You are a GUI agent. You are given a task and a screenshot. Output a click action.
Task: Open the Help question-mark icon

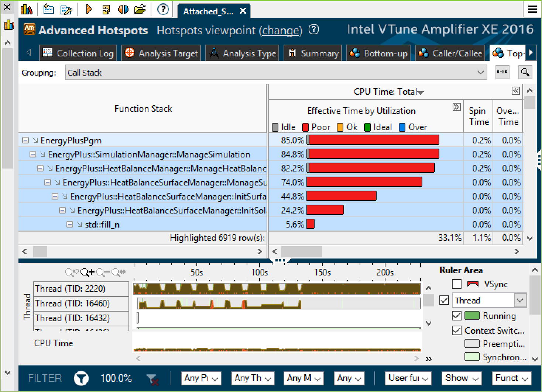162,10
